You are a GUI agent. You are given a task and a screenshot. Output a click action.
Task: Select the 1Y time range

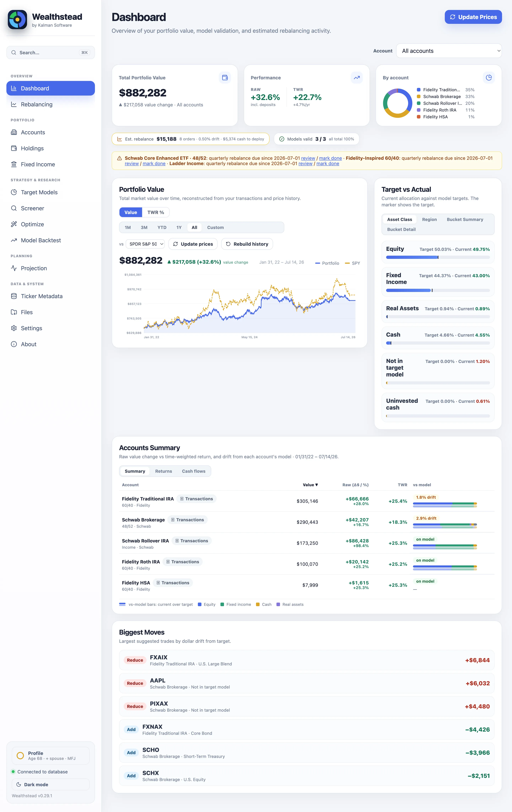click(x=179, y=228)
